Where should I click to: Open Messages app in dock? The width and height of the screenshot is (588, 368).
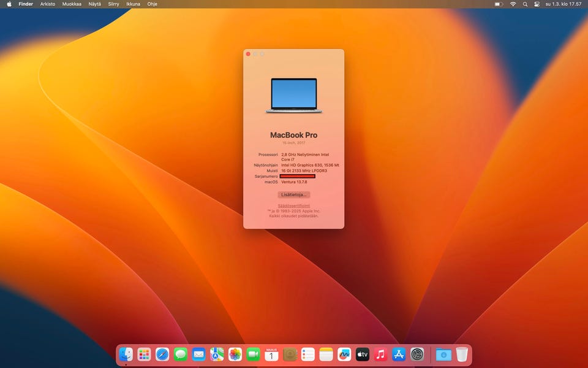pyautogui.click(x=180, y=354)
